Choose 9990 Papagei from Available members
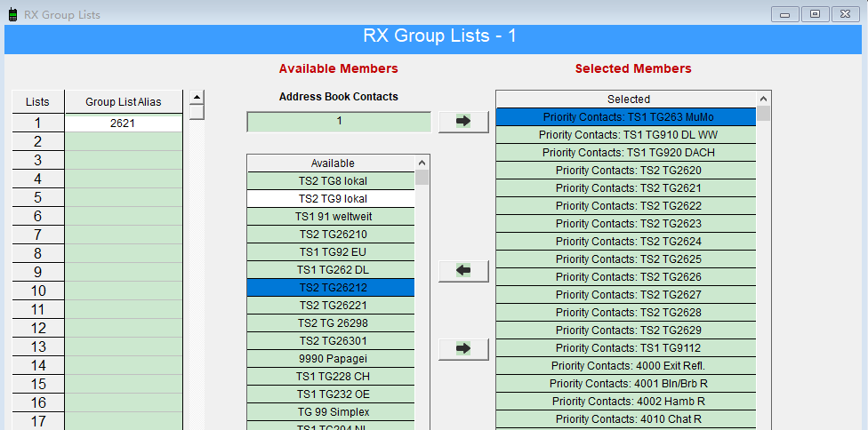The width and height of the screenshot is (868, 430). point(333,359)
